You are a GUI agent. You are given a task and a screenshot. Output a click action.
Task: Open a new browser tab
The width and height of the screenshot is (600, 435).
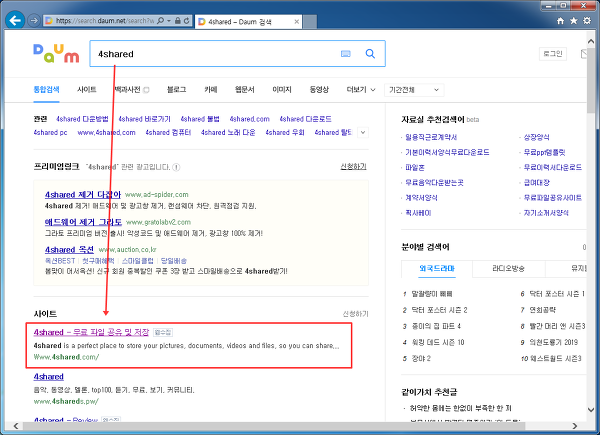[x=310, y=22]
